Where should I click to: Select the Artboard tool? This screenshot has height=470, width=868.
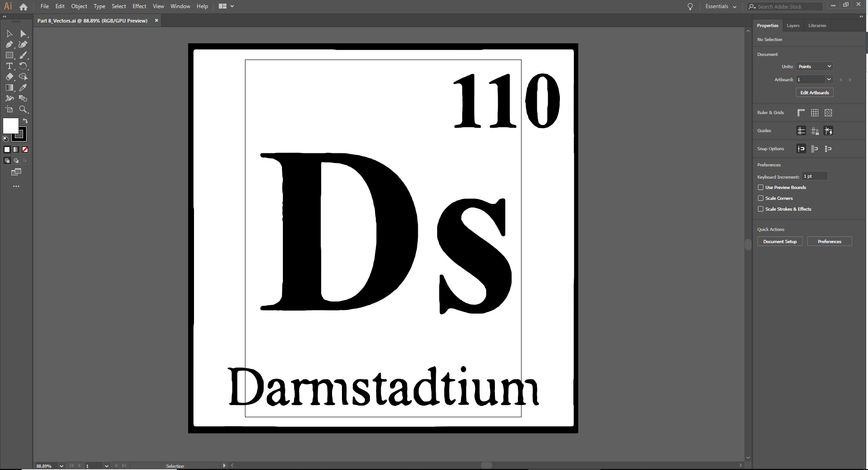click(x=9, y=109)
